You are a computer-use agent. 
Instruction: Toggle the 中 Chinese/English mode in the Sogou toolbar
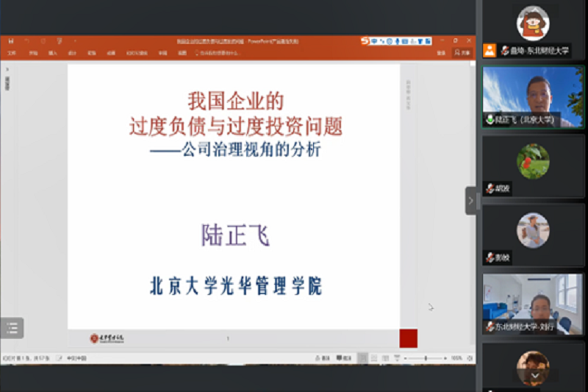tap(374, 41)
